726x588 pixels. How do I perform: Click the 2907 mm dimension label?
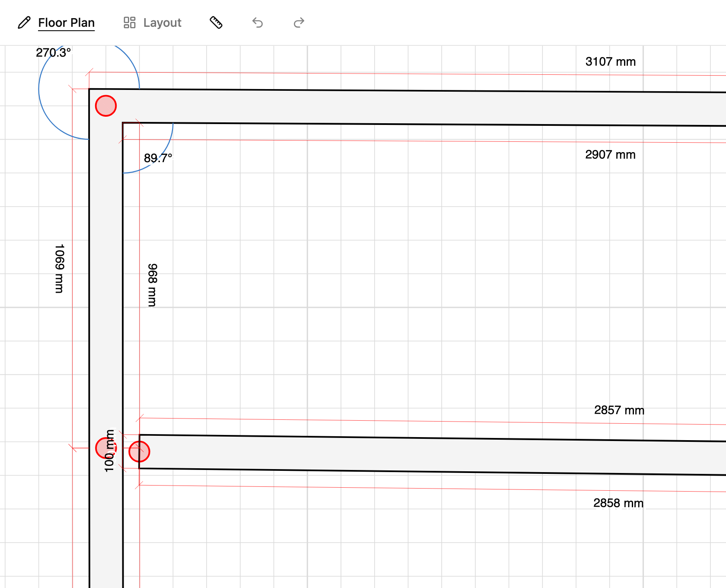click(x=610, y=154)
